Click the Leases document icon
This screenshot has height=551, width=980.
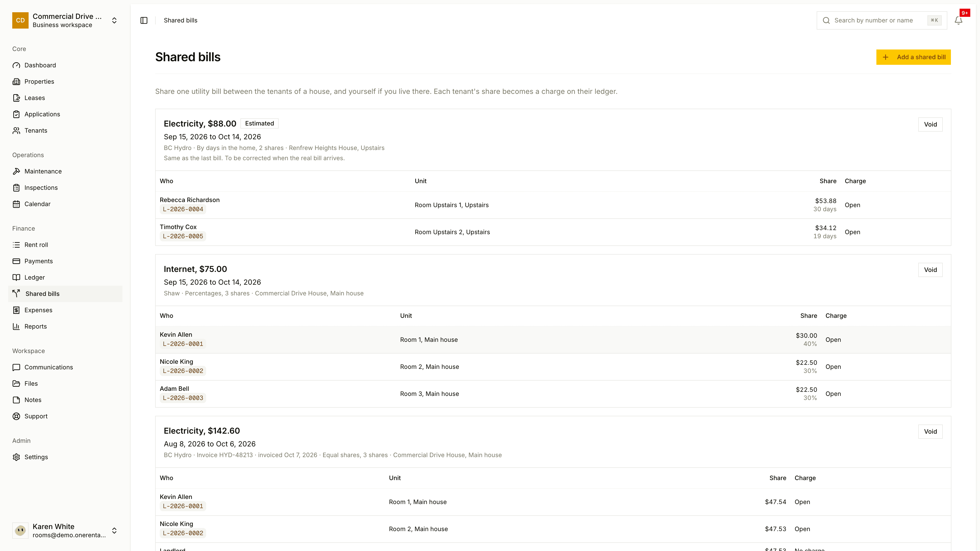click(16, 98)
